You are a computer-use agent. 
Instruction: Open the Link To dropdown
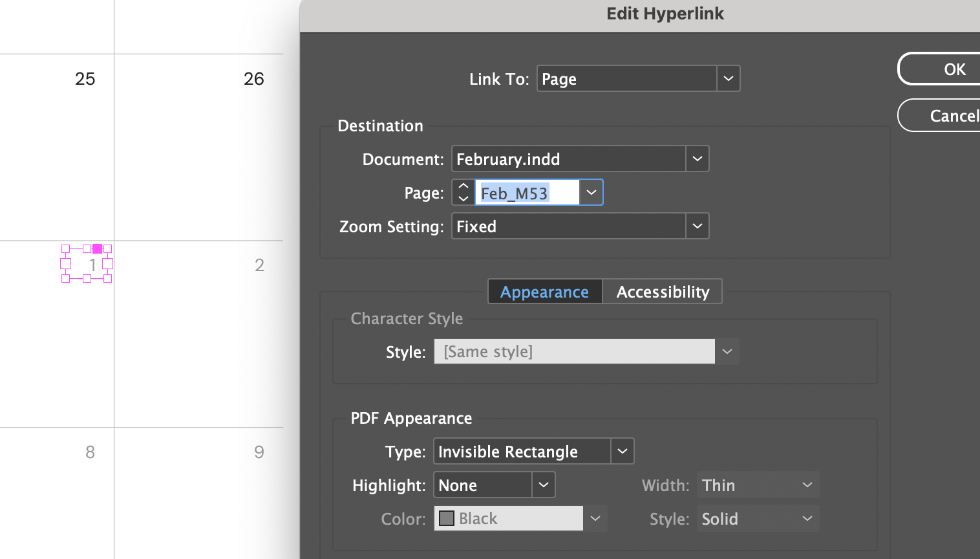tap(728, 78)
